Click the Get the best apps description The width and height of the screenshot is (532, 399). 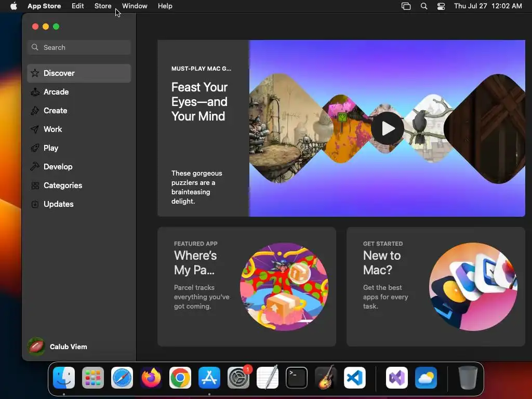point(385,297)
